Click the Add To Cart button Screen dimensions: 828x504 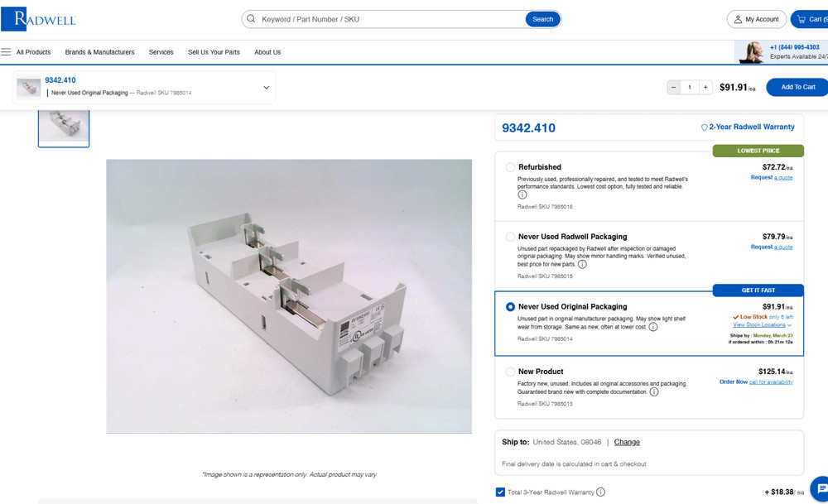(797, 87)
